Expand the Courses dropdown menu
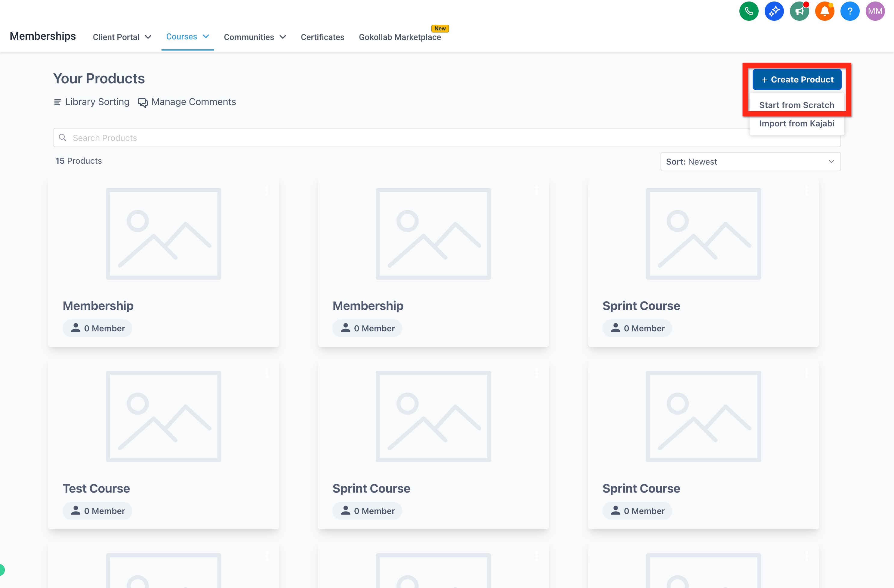This screenshot has width=894, height=588. click(x=187, y=36)
